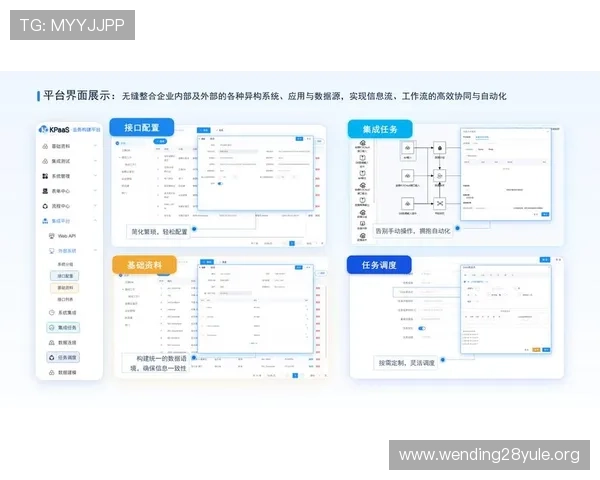Click blue button atop 任务调度 panel

(x=545, y=260)
